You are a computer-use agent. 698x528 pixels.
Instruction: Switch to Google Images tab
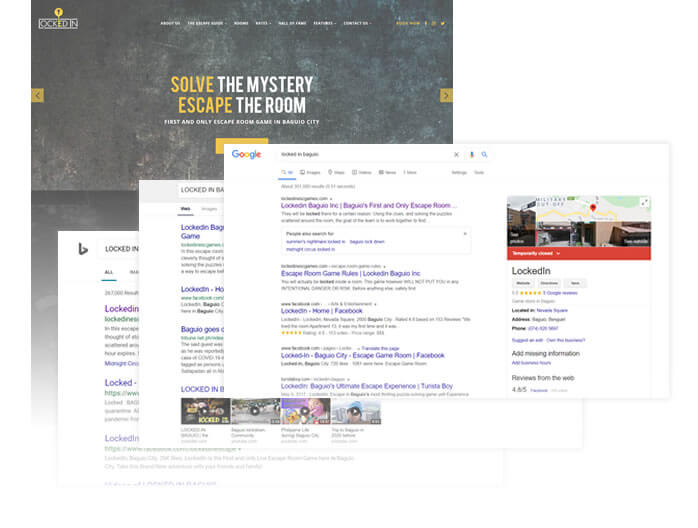click(x=310, y=173)
